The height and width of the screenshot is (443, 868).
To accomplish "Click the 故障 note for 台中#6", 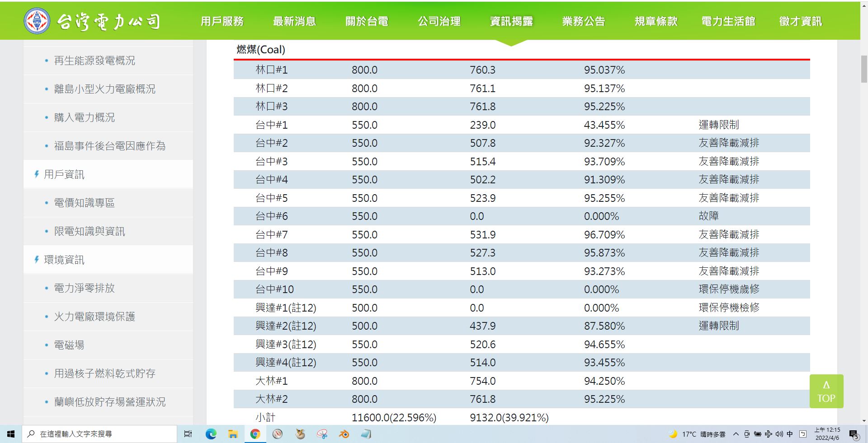I will [708, 216].
